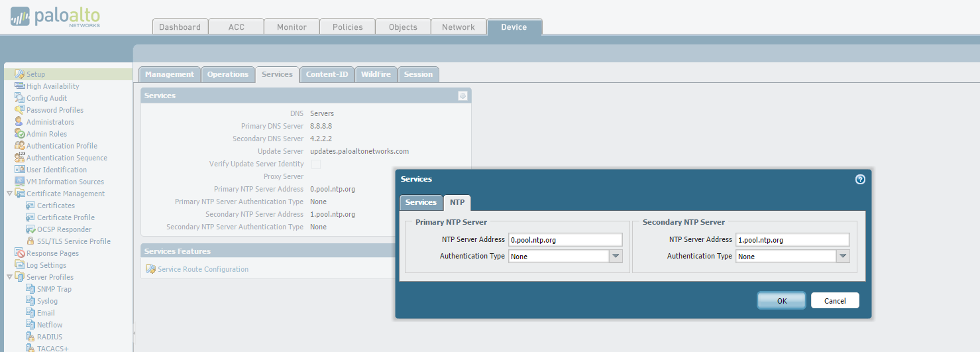Open the Monitor tab
The width and height of the screenshot is (980, 352).
tap(292, 27)
